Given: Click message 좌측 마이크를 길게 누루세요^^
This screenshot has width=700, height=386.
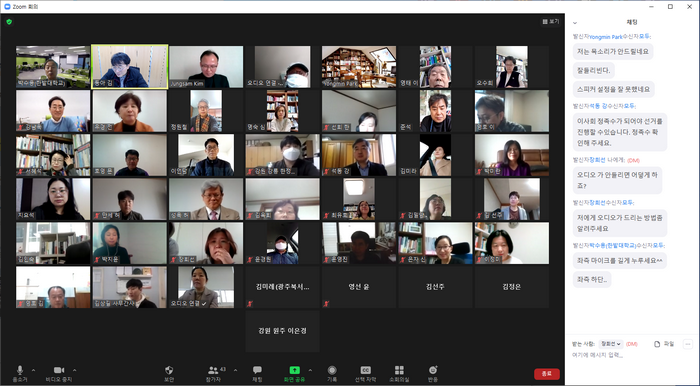Looking at the screenshot, I should point(620,260).
